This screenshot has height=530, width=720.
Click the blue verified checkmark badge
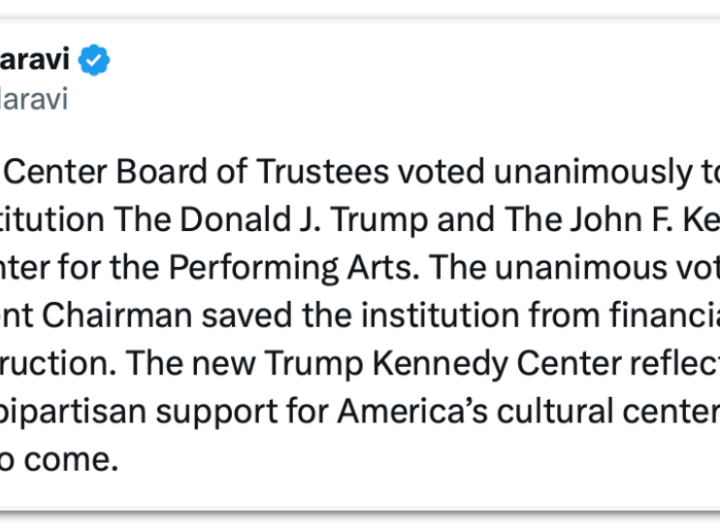click(94, 61)
